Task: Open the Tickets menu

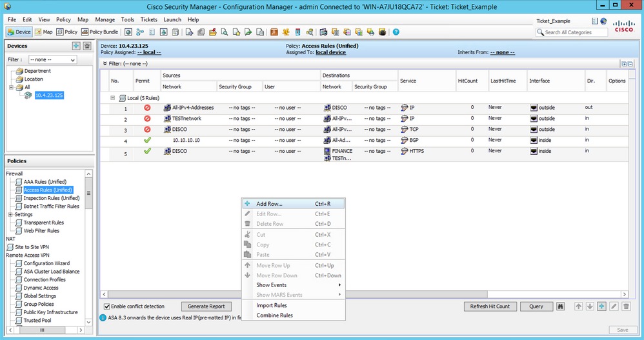Action: point(148,20)
